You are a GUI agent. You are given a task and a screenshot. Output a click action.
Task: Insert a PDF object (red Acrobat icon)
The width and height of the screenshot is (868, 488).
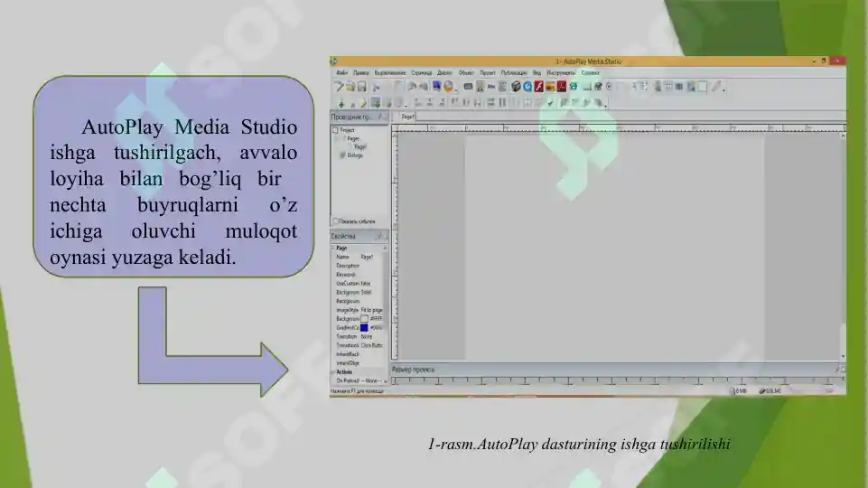(562, 87)
